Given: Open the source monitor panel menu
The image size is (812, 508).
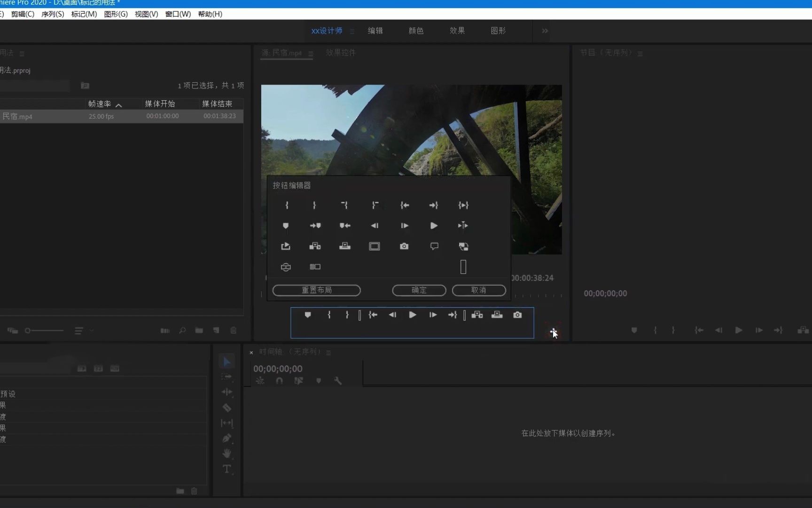Looking at the screenshot, I should 311,54.
